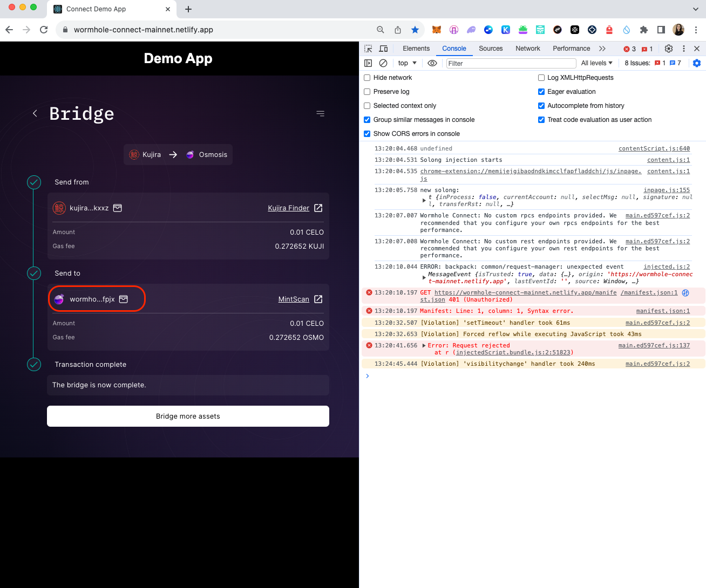Open the Phantom wallet extension
This screenshot has height=588, width=706.
(x=471, y=29)
